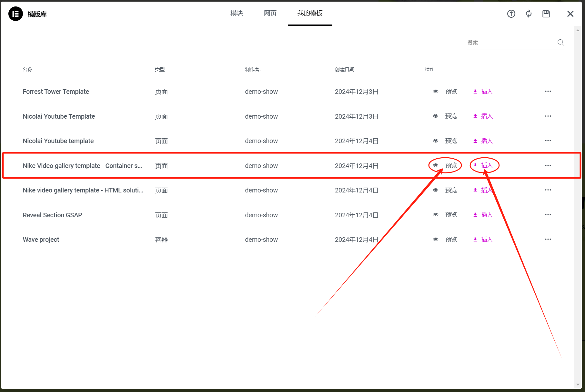The image size is (585, 392).
Task: Click the save icon in top bar
Action: coord(546,14)
